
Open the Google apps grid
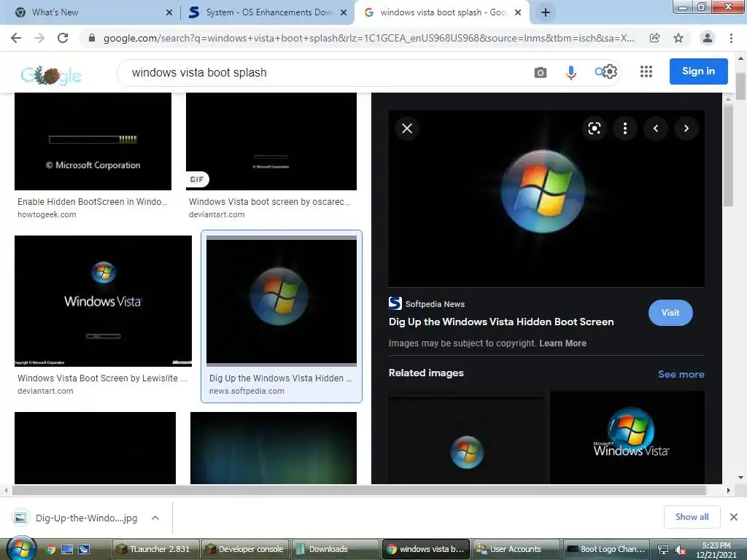tap(646, 71)
